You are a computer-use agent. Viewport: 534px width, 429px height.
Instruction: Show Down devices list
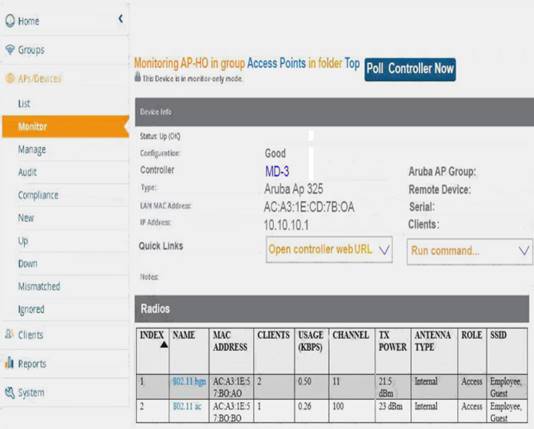click(x=28, y=264)
